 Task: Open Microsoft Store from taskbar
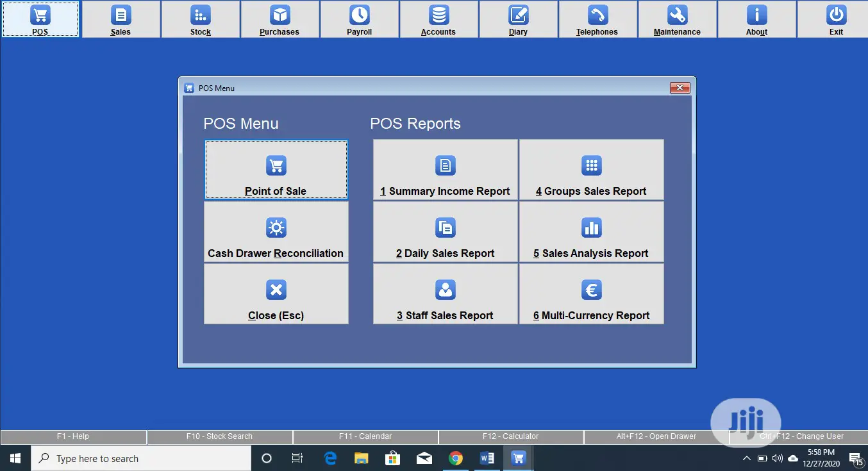(x=393, y=458)
